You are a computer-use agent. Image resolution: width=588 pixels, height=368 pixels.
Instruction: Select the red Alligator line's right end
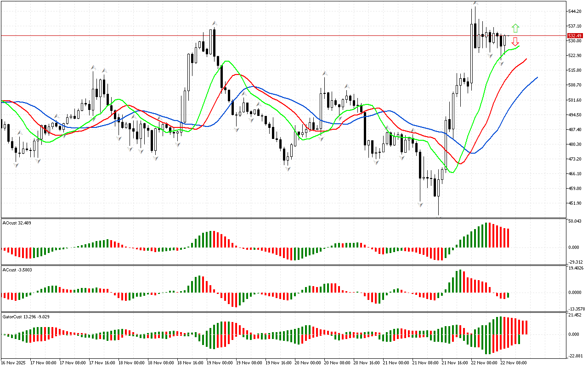[x=526, y=59]
